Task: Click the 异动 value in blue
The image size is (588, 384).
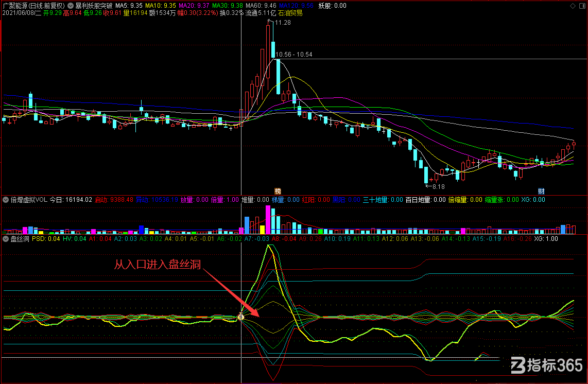Action: click(x=157, y=200)
